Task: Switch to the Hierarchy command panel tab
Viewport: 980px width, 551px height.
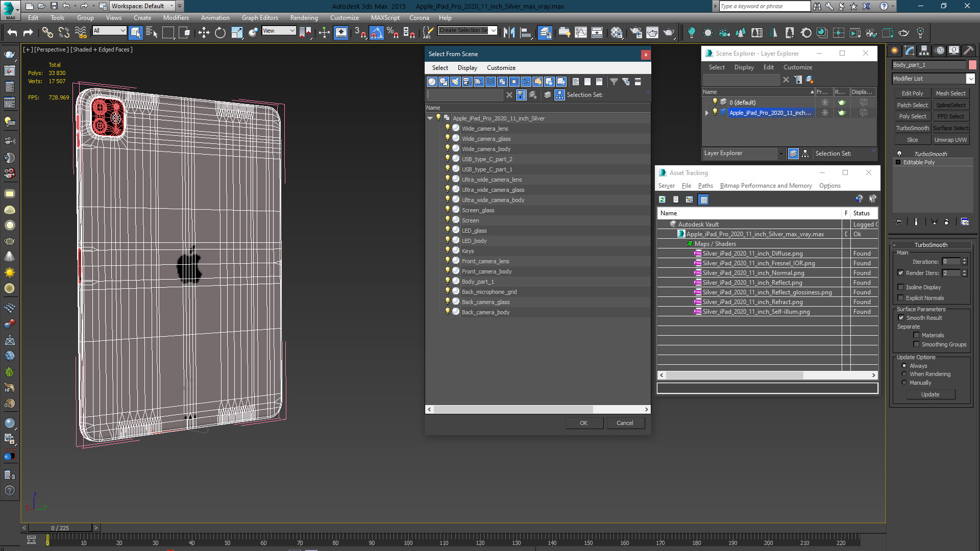Action: point(924,50)
